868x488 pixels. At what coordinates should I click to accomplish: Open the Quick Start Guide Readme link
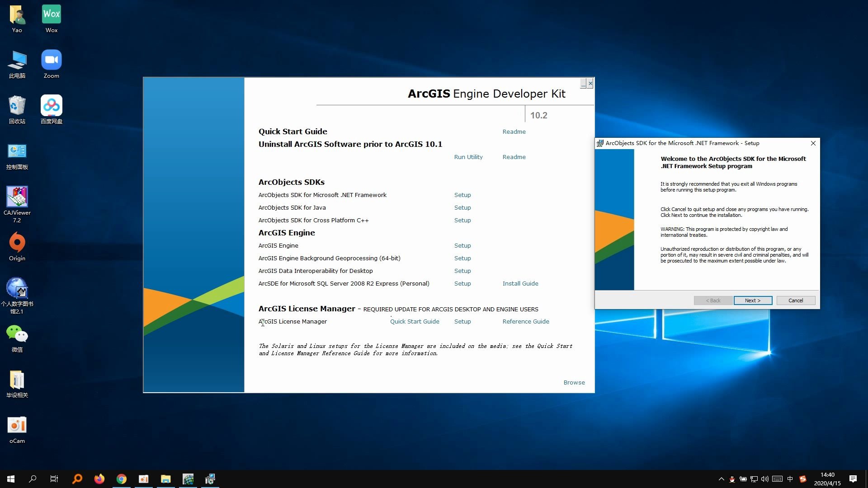514,132
